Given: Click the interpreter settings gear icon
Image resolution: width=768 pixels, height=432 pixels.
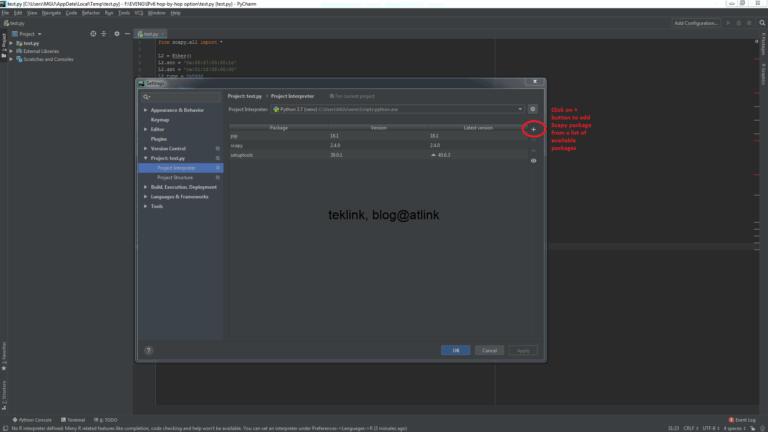Looking at the screenshot, I should (x=533, y=109).
